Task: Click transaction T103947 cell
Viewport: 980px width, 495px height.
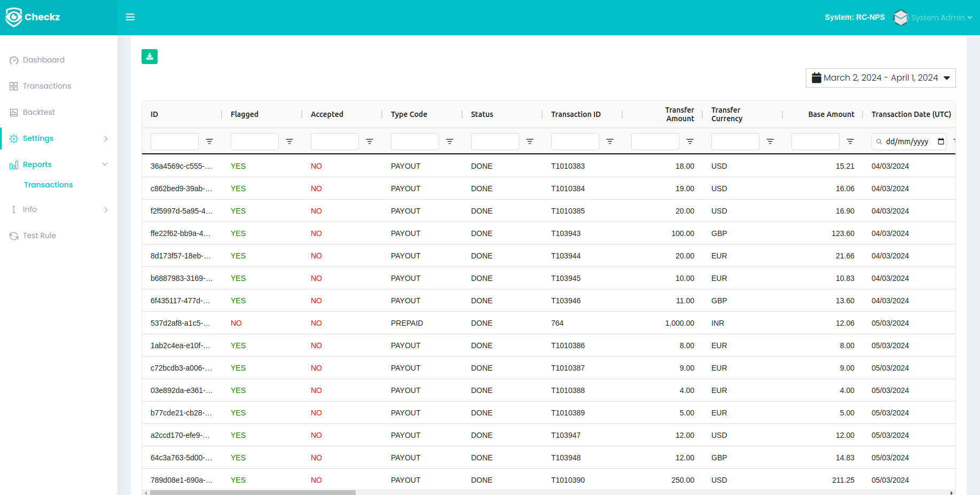Action: [566, 435]
